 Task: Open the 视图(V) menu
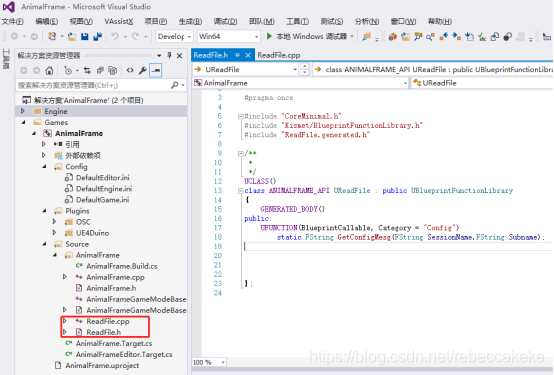[x=81, y=22]
